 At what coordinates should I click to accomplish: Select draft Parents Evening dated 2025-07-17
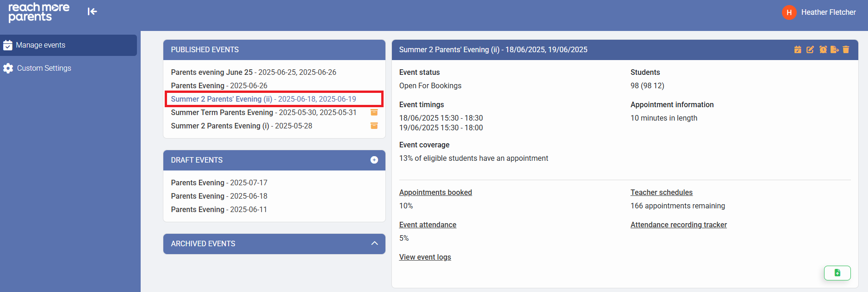[219, 182]
